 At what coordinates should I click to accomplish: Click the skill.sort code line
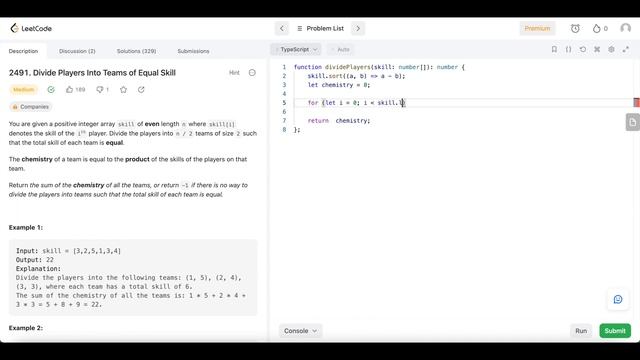tap(356, 76)
